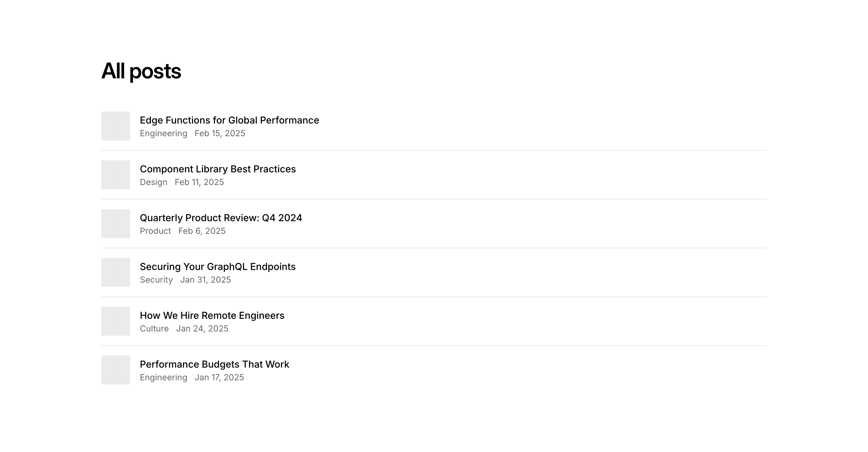Click the "All posts" heading

(141, 71)
